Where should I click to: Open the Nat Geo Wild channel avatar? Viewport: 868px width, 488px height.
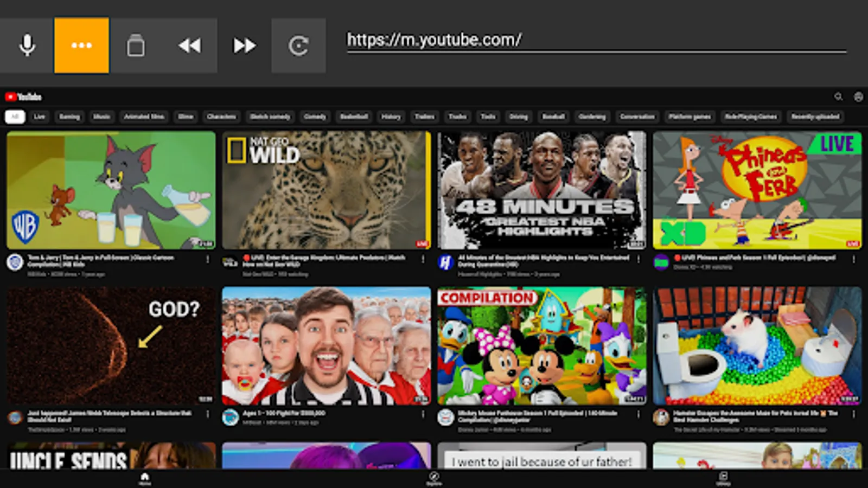(231, 262)
